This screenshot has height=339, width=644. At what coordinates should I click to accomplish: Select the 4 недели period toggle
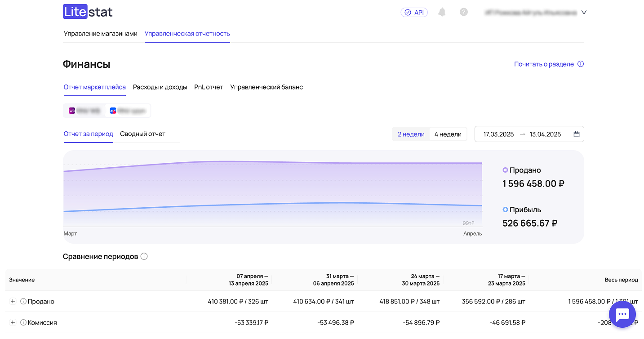(x=448, y=134)
